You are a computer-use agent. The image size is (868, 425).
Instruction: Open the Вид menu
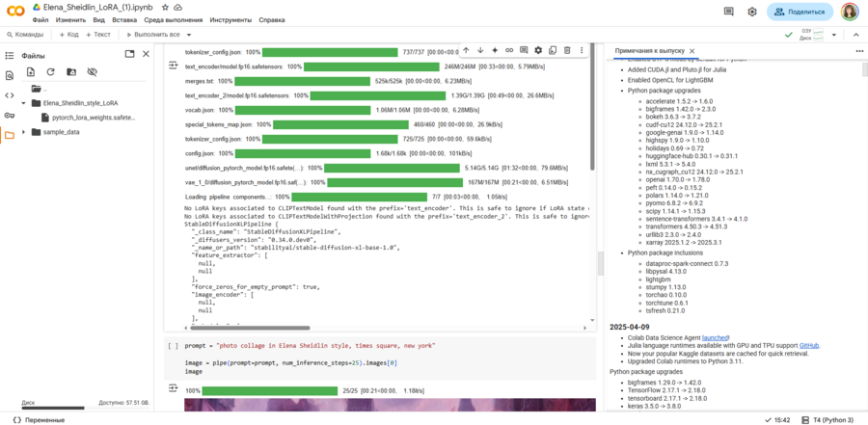[x=99, y=20]
